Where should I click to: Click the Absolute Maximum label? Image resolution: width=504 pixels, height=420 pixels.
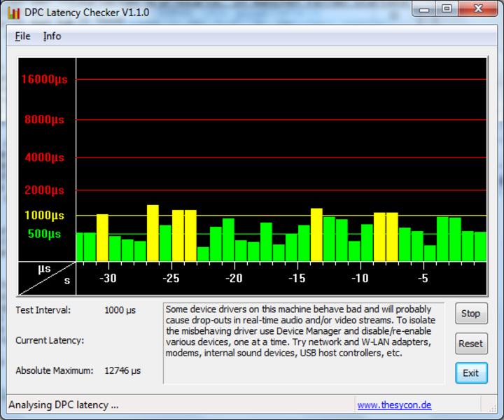tap(55, 370)
